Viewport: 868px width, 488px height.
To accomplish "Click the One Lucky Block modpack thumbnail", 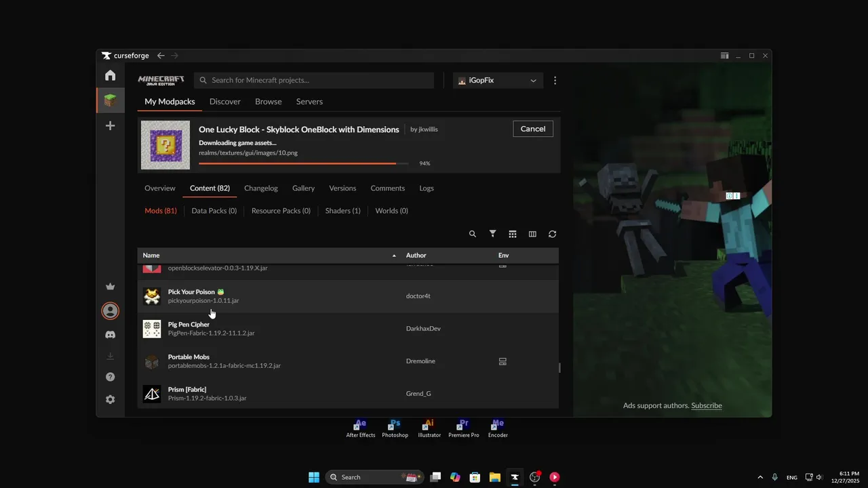I will tap(165, 145).
